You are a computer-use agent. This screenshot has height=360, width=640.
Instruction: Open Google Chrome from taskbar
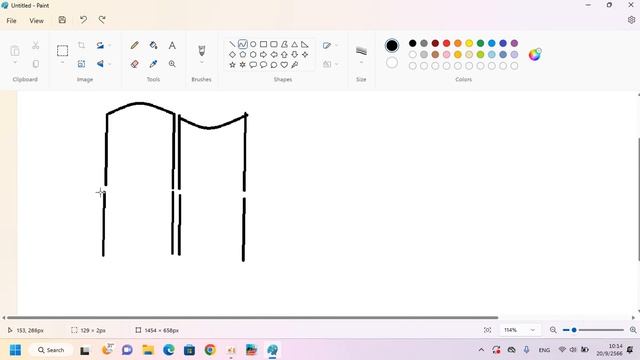coord(210,350)
